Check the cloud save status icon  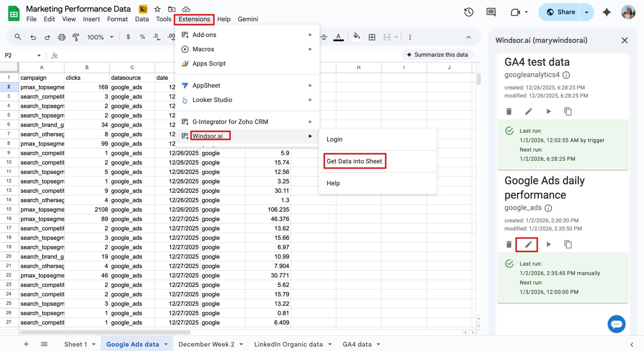click(186, 9)
